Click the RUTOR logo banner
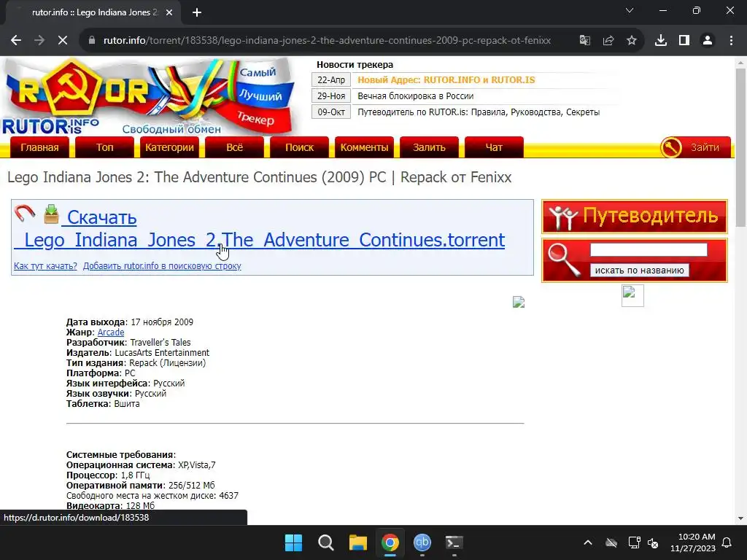 coord(150,97)
